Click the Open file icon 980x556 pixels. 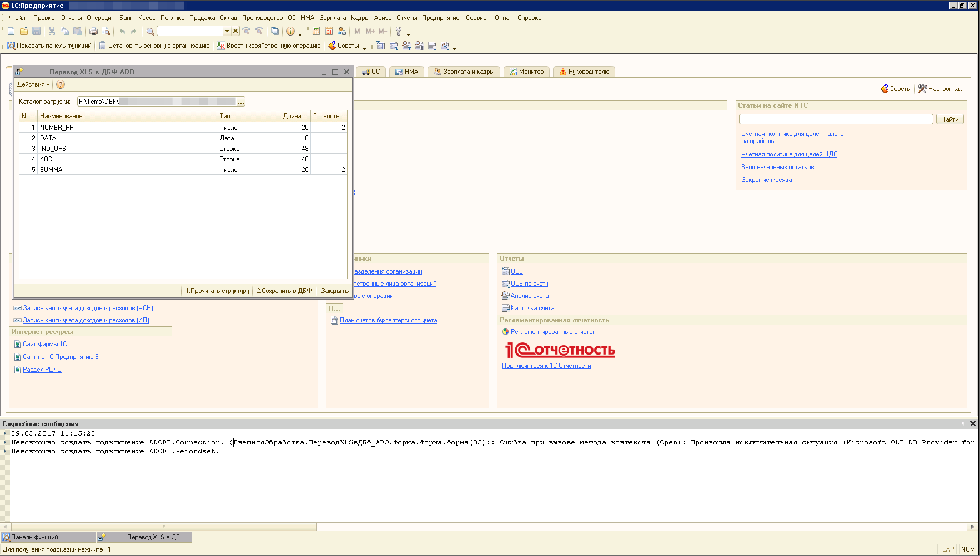(x=24, y=31)
